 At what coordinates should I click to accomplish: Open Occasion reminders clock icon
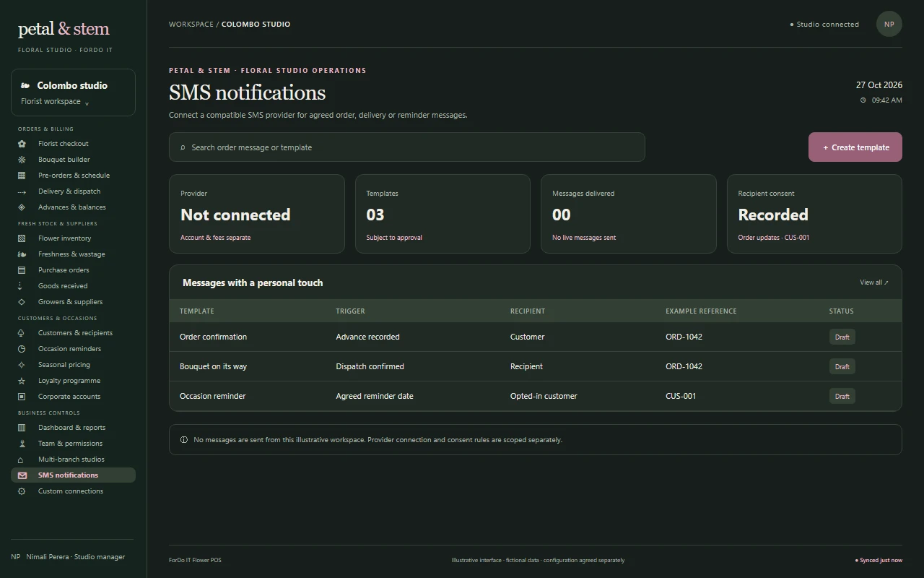22,349
